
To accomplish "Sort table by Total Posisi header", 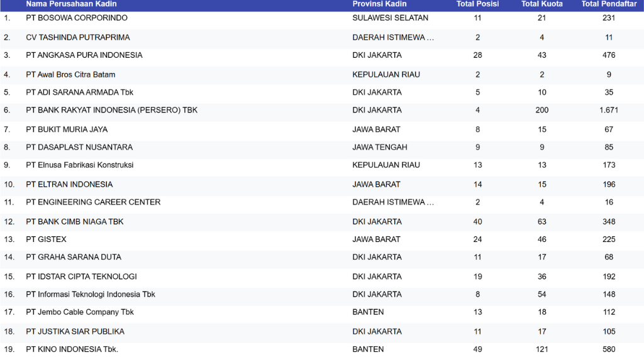I will tap(477, 4).
